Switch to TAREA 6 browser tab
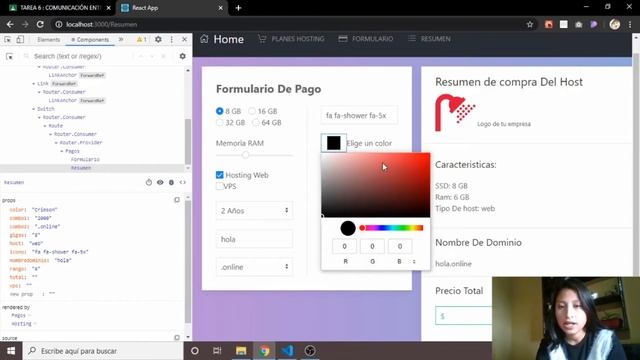 (60, 8)
